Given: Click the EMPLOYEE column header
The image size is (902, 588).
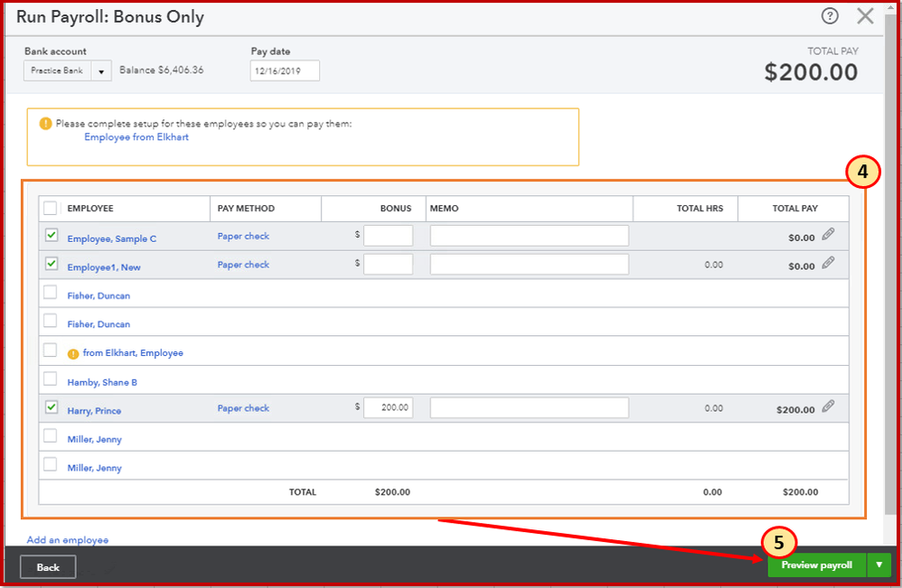Looking at the screenshot, I should [x=89, y=208].
